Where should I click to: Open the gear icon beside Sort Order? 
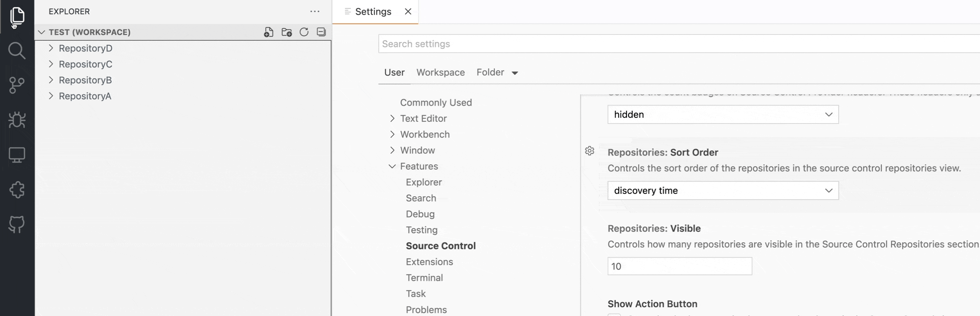click(x=590, y=151)
